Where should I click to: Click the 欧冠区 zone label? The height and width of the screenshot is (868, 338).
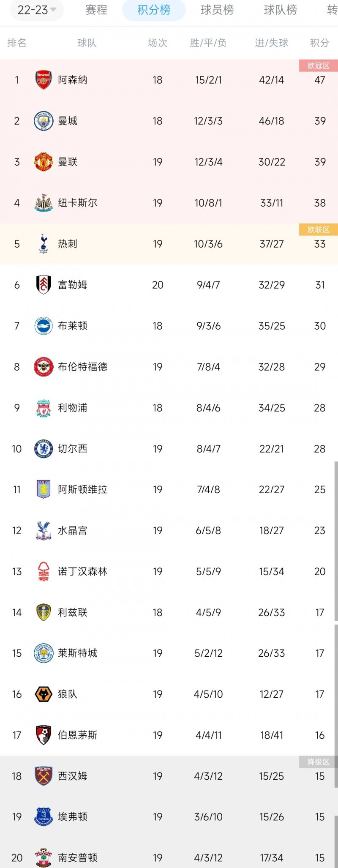click(318, 66)
